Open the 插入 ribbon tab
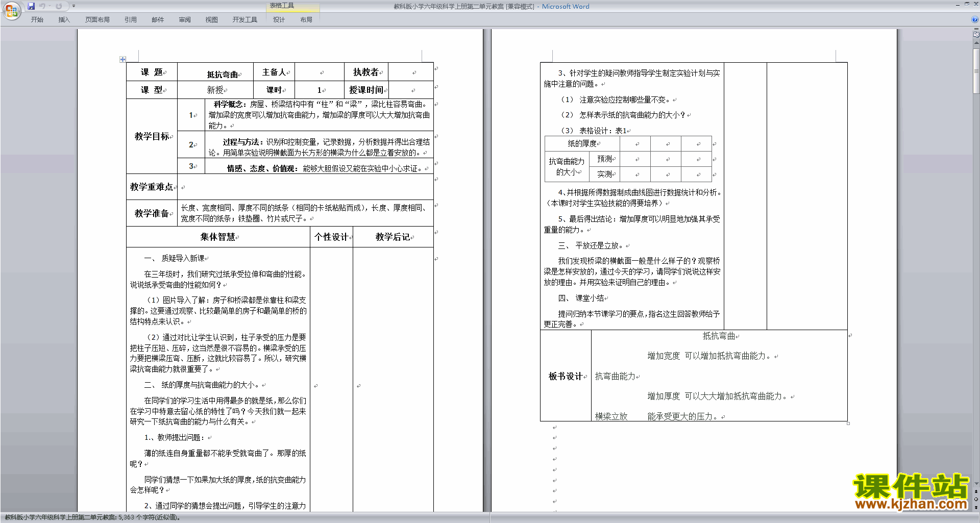 [64, 20]
